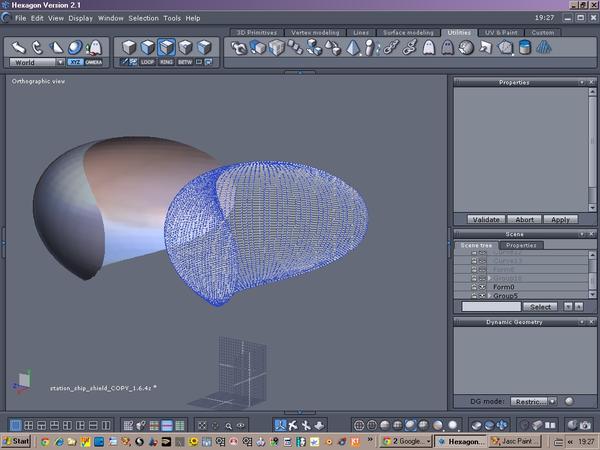Screen dimensions: 600x450
Task: Click the Properties panel vertical scrollbar
Action: point(592,150)
